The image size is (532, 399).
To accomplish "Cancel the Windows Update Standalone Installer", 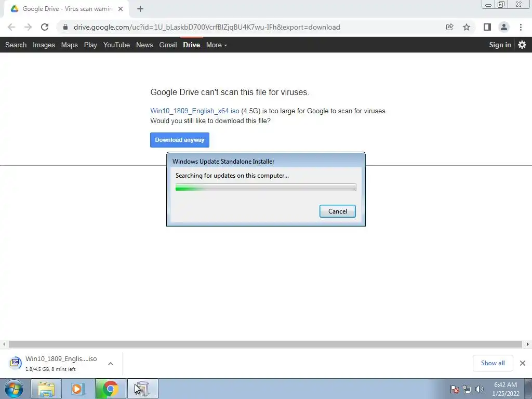I will 337,211.
